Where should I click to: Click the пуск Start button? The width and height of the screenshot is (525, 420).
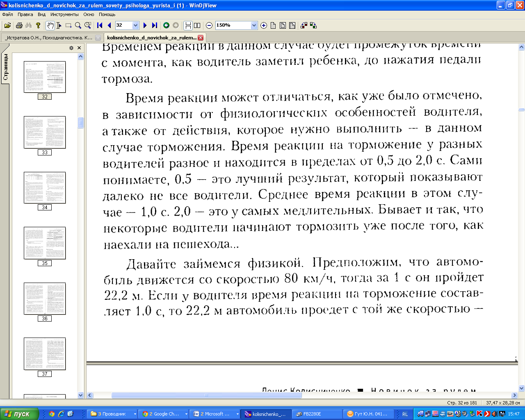(20, 414)
